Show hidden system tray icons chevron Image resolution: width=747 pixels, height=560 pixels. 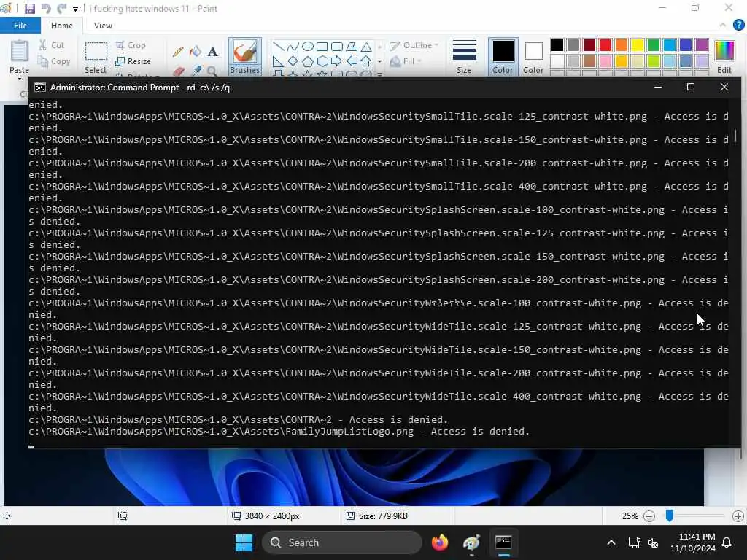pos(611,542)
